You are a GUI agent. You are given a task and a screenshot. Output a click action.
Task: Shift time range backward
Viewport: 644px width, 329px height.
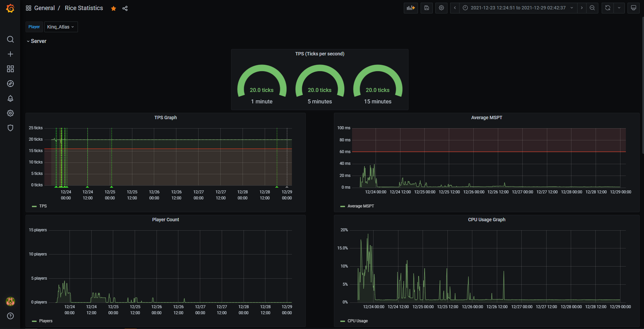tap(455, 8)
